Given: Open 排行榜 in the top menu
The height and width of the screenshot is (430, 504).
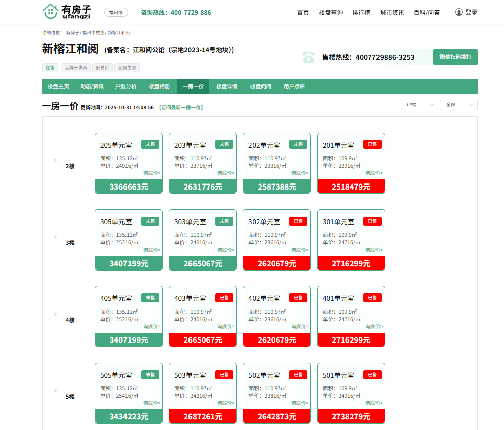Looking at the screenshot, I should [x=361, y=12].
